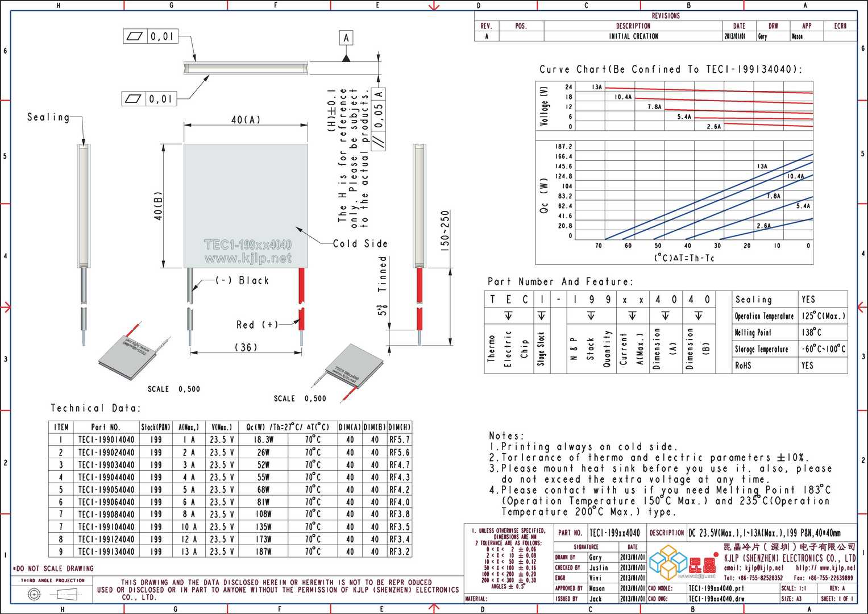
Task: Click the ΔT=Th-Tc axis label
Action: [x=684, y=258]
